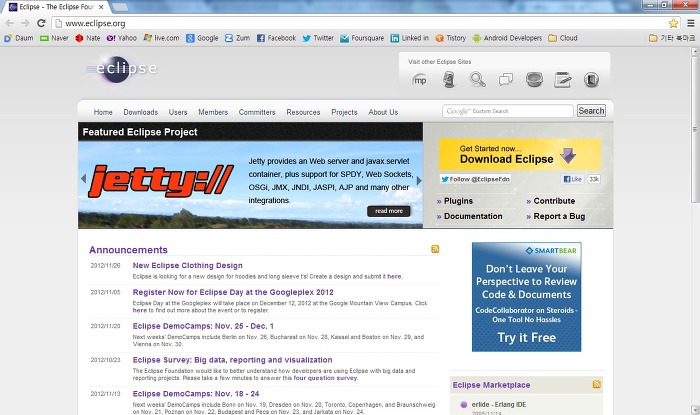
Task: Open the Linked in bookmark
Action: (409, 38)
